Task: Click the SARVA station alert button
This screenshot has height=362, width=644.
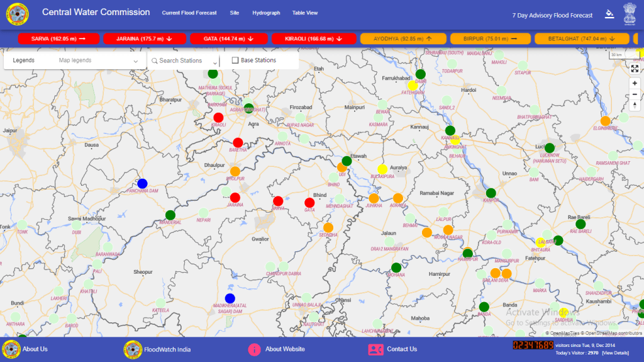Action: (x=57, y=38)
